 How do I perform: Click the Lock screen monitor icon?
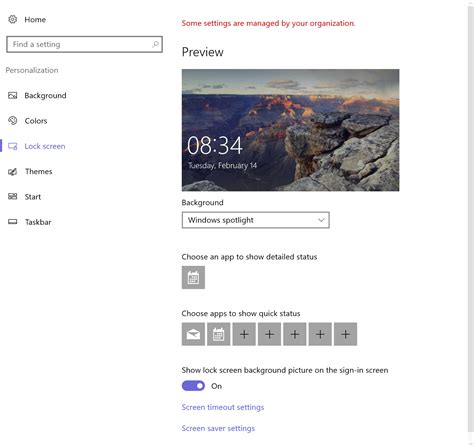click(12, 146)
